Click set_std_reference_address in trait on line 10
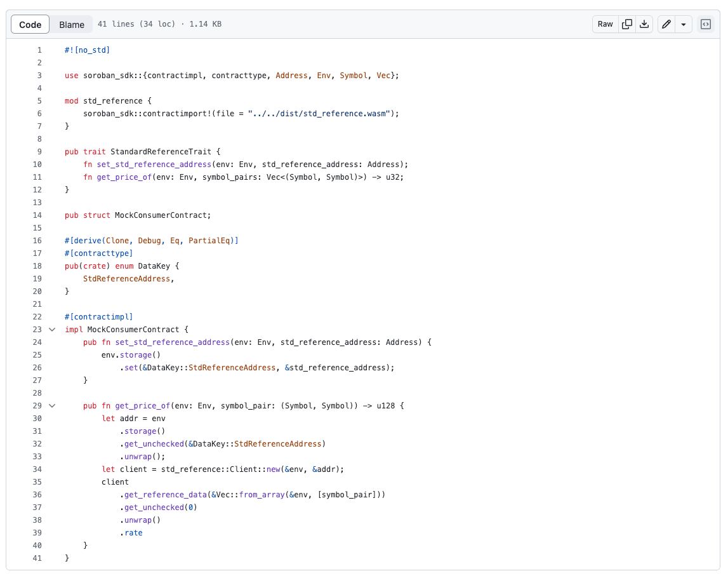Viewport: 728px width, 578px height. (x=154, y=165)
